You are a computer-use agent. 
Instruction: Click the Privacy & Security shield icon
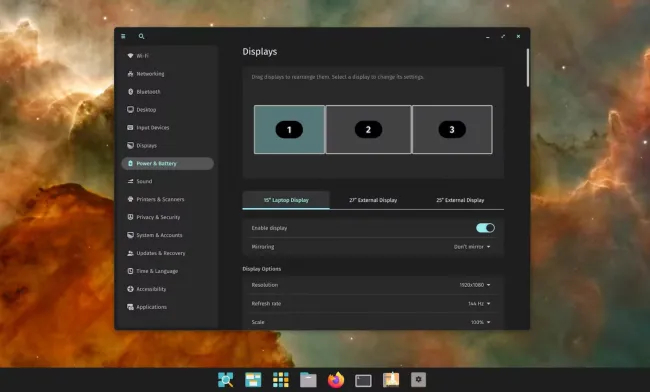pyautogui.click(x=130, y=217)
